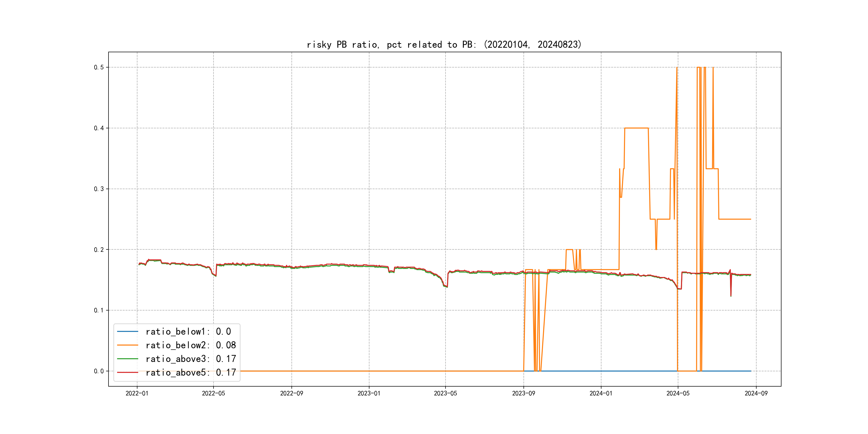Click the orange line's final 0.25 segment

click(x=735, y=219)
